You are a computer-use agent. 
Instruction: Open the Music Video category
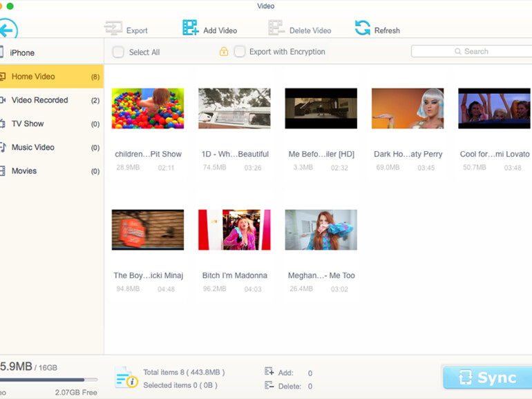click(x=52, y=148)
